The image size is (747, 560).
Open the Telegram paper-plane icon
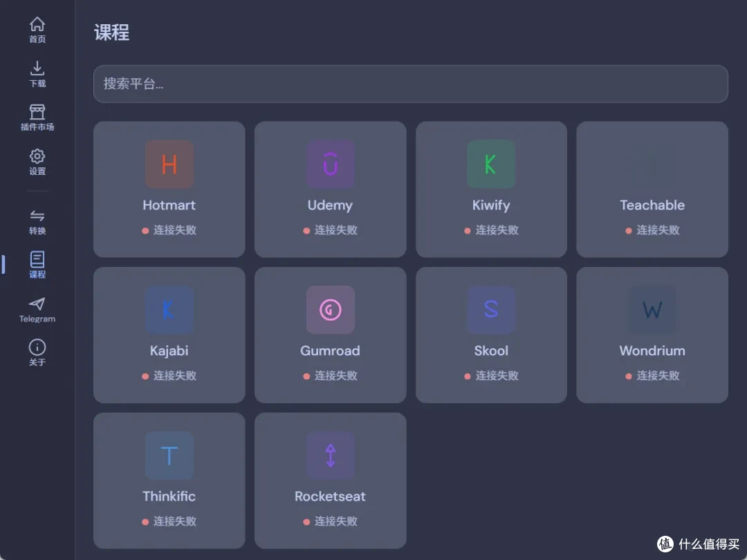point(37,304)
